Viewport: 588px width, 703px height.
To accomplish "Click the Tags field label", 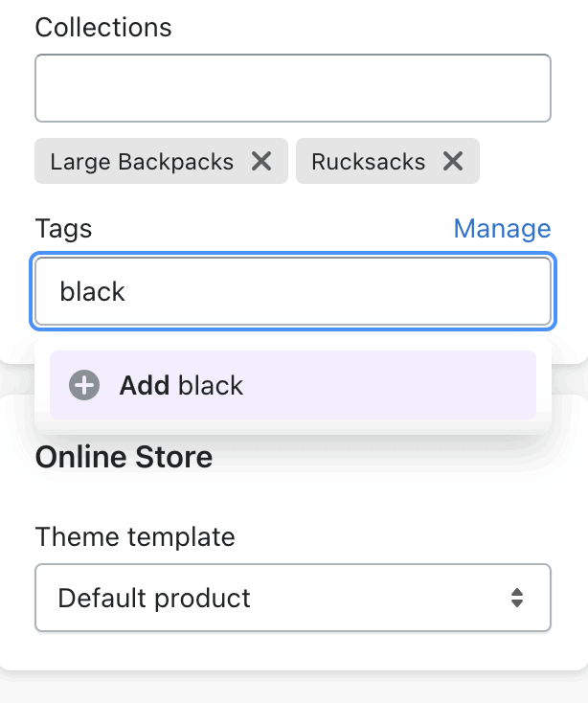I will [63, 229].
